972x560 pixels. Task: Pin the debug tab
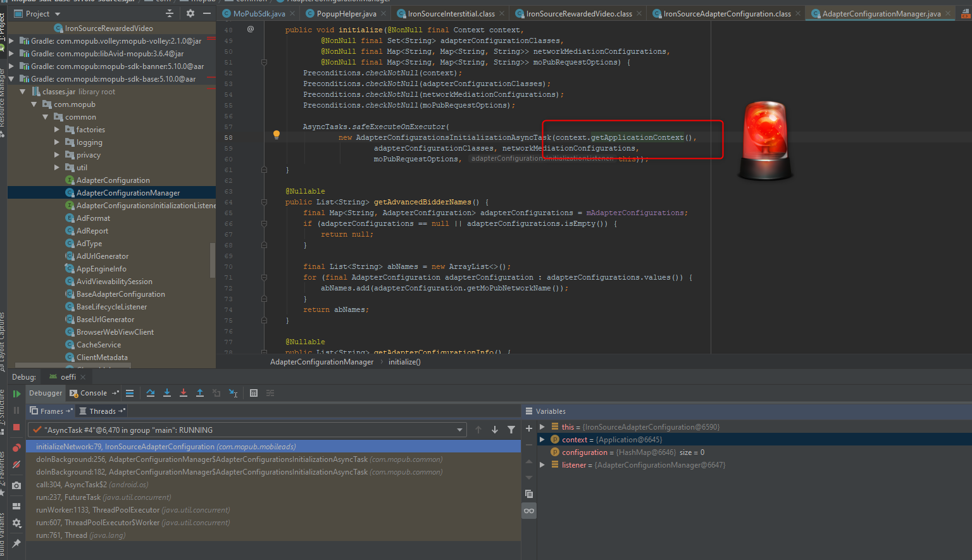(x=16, y=544)
